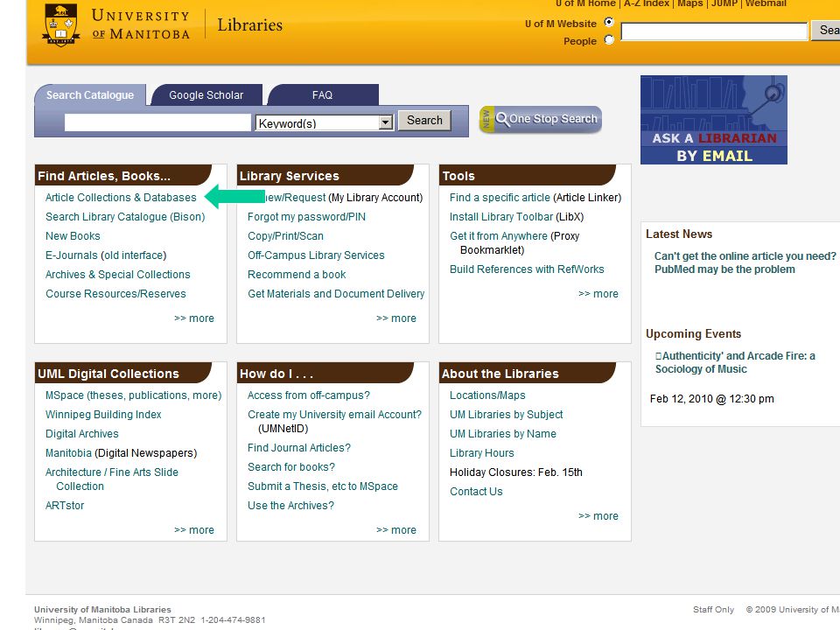840x630 pixels.
Task: Open Use the Archives? link
Action: 290,506
